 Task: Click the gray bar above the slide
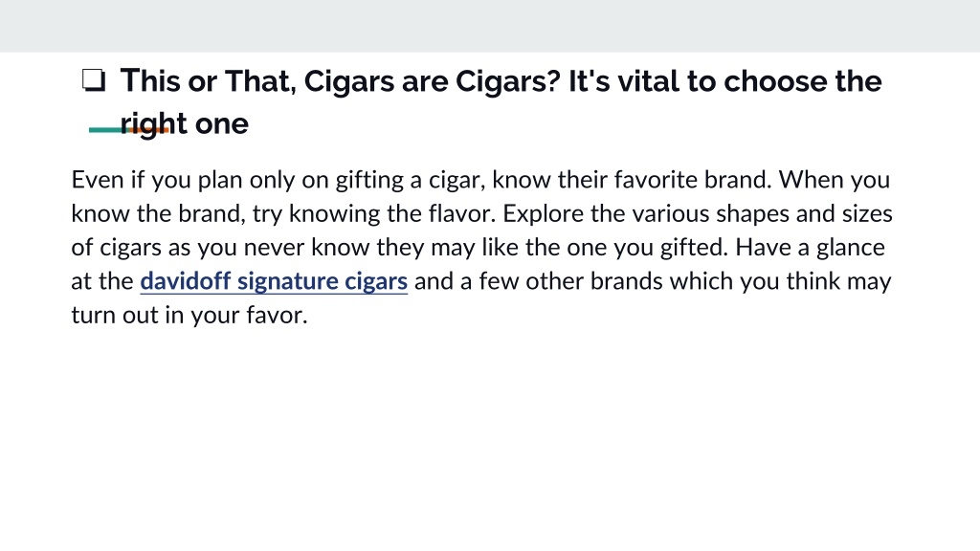pos(490,26)
